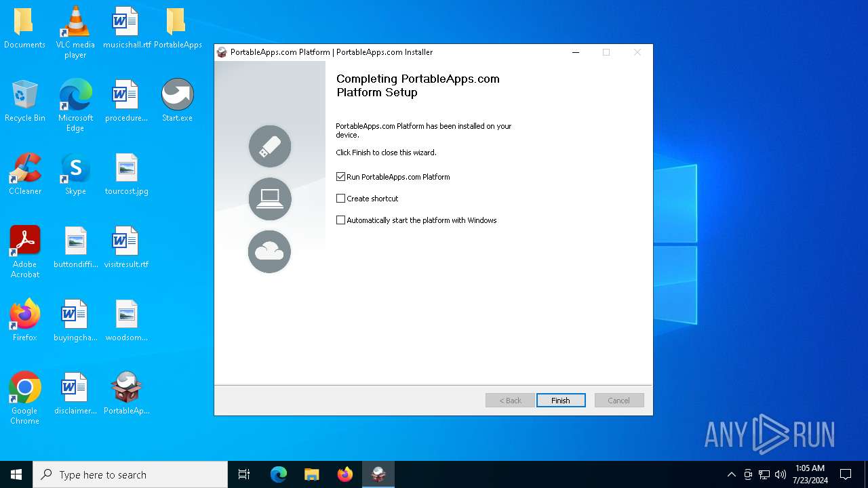Click the laptop icon in installer sidebar

tap(270, 199)
